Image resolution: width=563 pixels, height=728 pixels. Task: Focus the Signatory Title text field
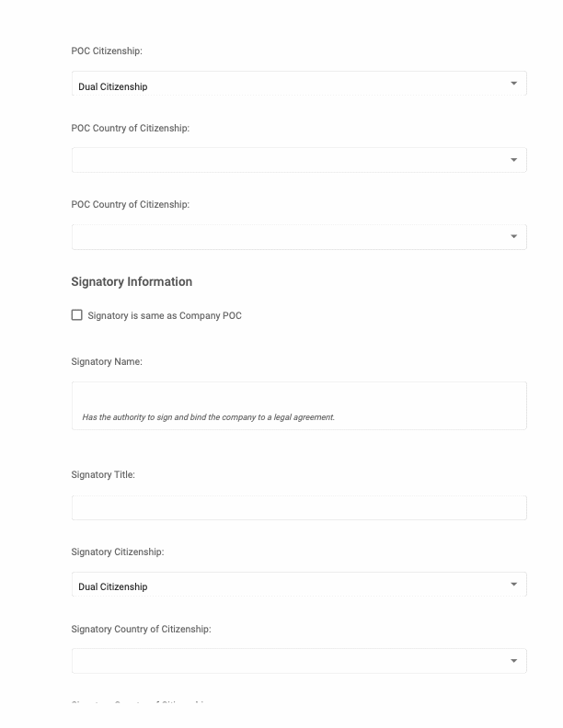click(299, 508)
